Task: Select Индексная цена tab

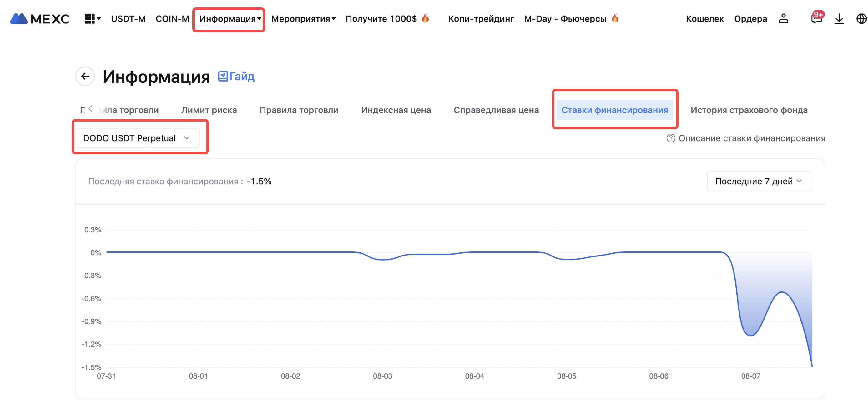Action: pos(396,110)
